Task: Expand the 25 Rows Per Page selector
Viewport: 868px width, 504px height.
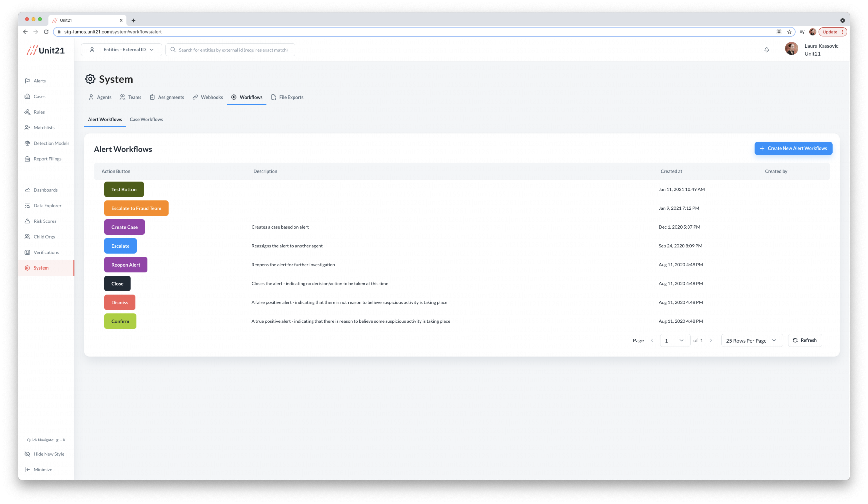Action: [752, 340]
